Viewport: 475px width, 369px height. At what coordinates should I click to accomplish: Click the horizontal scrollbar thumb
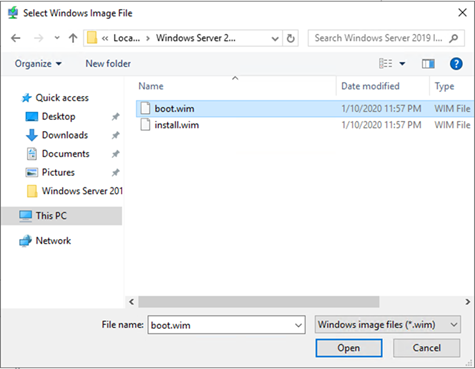(259, 302)
